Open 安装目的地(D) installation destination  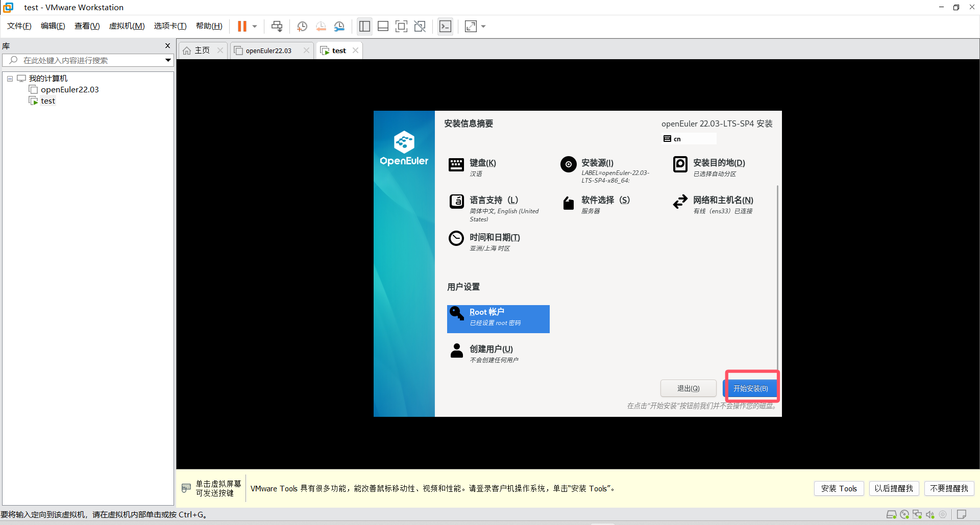(709, 167)
